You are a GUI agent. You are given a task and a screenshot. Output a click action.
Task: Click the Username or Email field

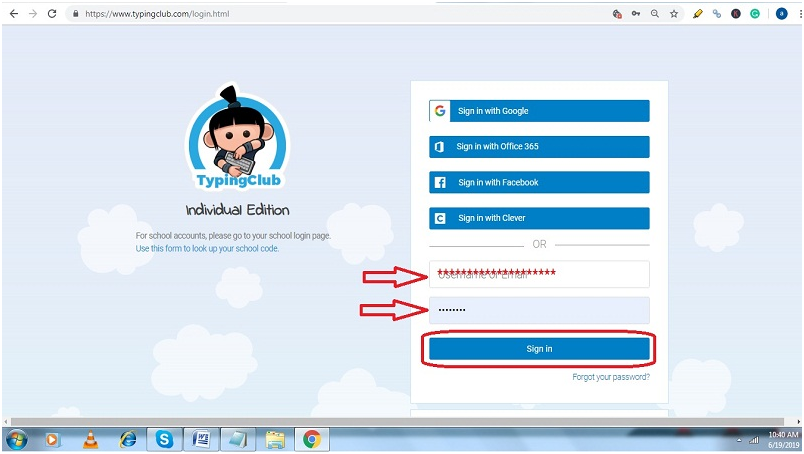[x=539, y=274]
